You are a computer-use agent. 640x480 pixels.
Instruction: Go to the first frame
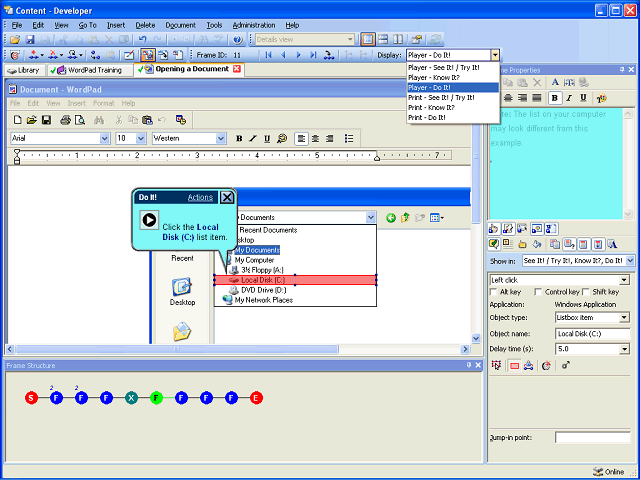point(268,55)
